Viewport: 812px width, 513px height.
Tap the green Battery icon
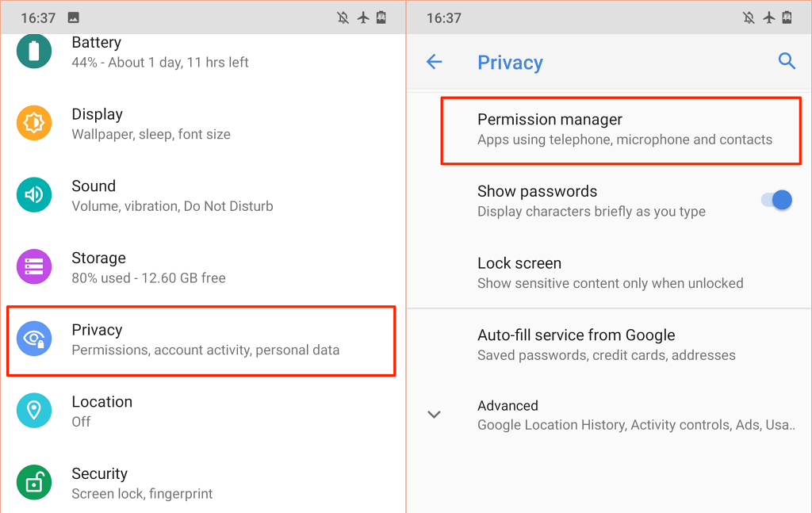[34, 52]
